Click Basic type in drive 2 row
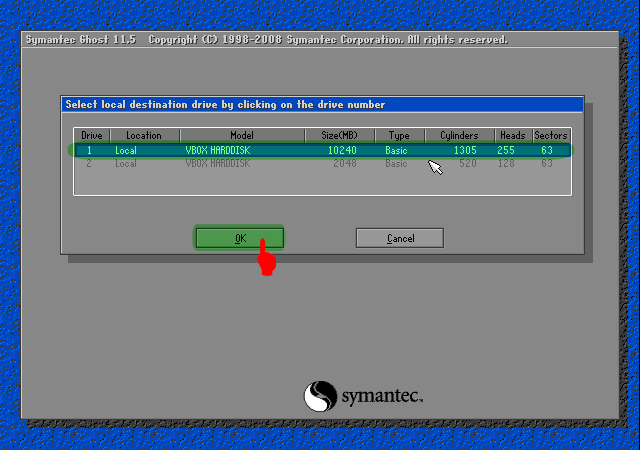 point(396,164)
